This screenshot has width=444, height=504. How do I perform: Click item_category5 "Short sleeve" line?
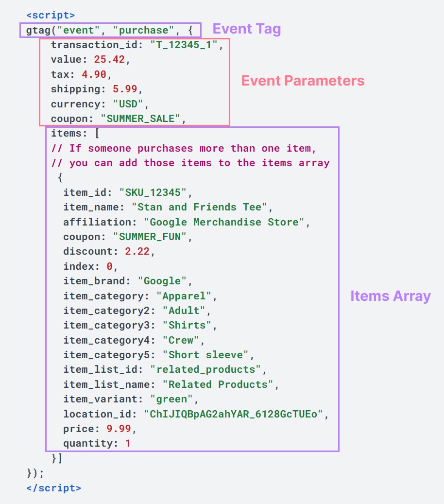158,355
